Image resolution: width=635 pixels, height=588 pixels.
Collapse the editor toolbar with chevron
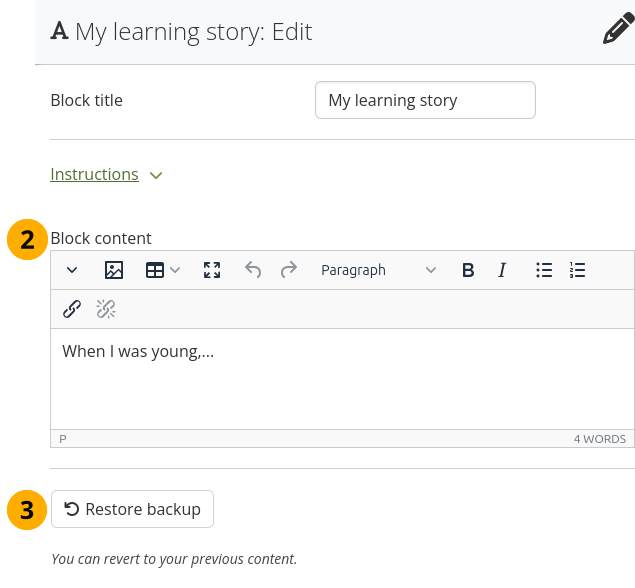[72, 270]
